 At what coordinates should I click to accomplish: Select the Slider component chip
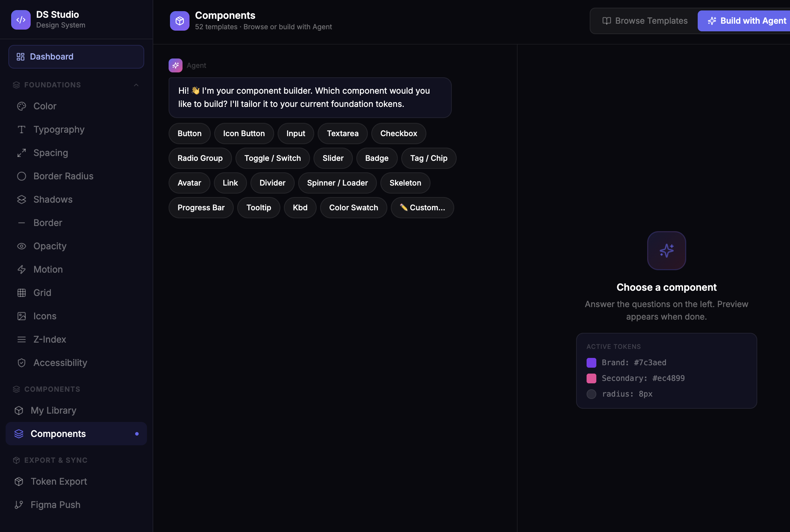pos(333,158)
